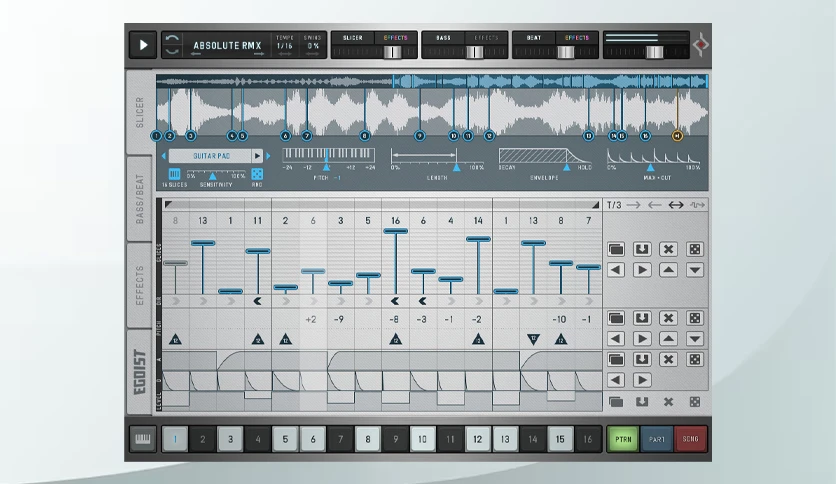Clear the slice sequence
Viewport: 836px width, 484px height.
[x=668, y=249]
